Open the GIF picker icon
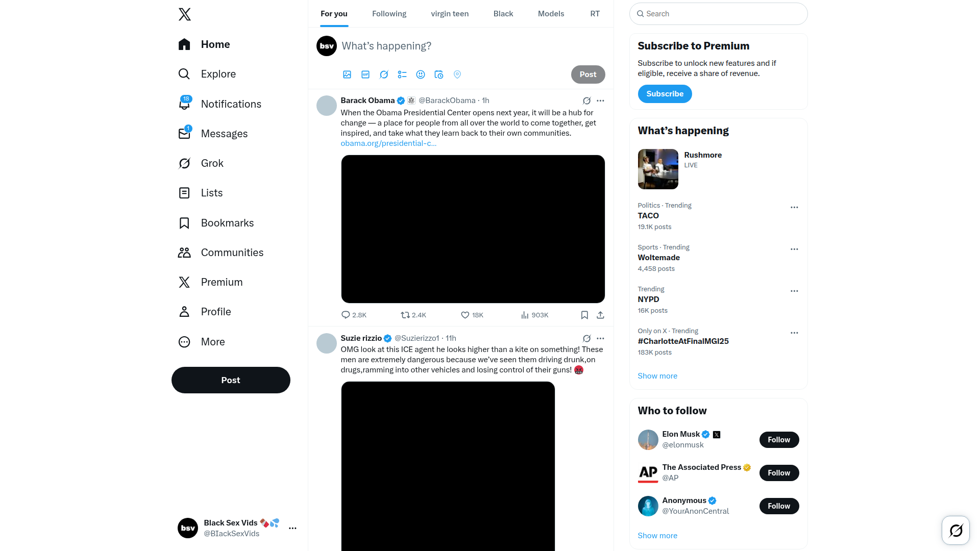Screen dimensions: 980x551 click(x=365, y=74)
